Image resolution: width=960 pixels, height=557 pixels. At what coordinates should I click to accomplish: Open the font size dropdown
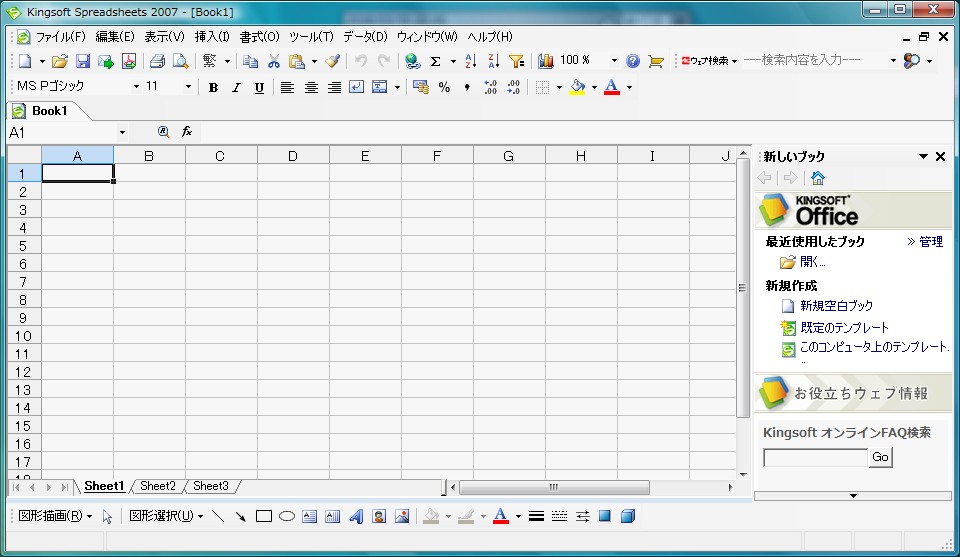click(188, 87)
